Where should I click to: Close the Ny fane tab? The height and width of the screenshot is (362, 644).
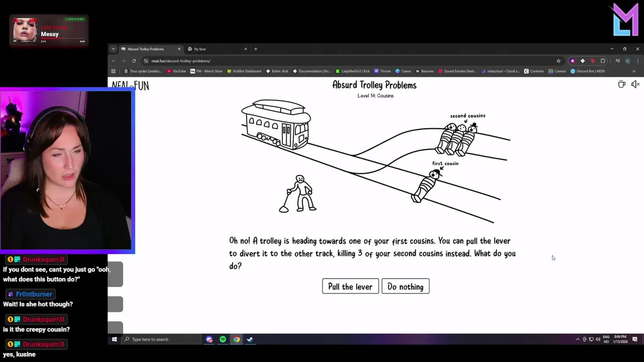click(246, 49)
